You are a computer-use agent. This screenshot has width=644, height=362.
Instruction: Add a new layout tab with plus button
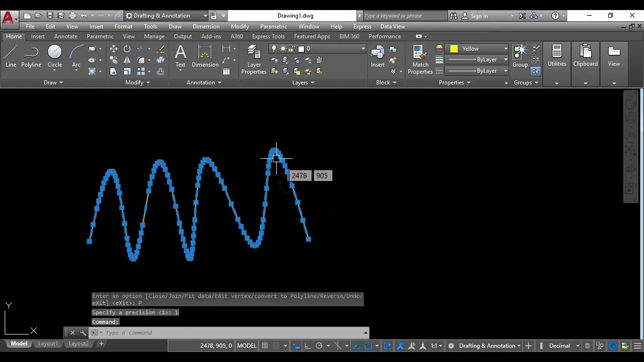pos(101,344)
